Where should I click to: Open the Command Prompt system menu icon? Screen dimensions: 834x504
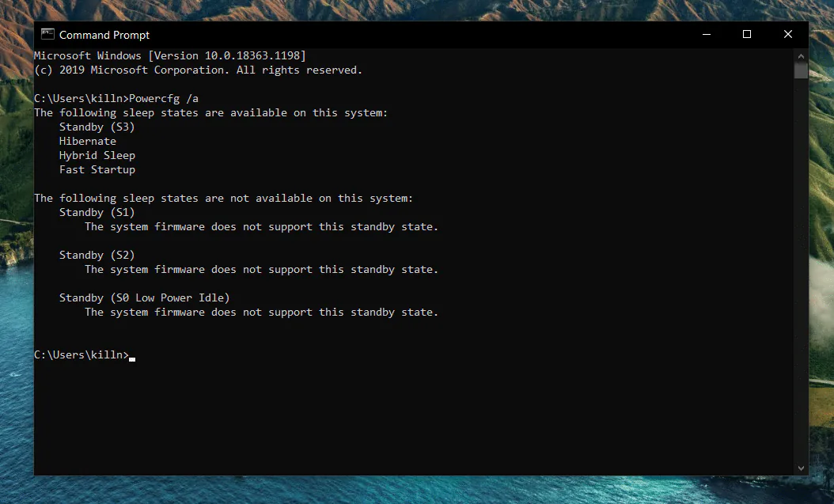pos(47,35)
